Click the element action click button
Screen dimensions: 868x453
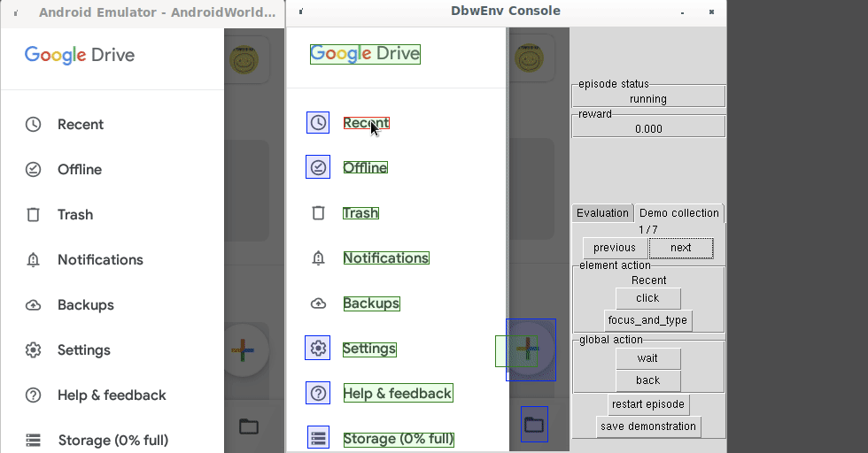point(647,298)
